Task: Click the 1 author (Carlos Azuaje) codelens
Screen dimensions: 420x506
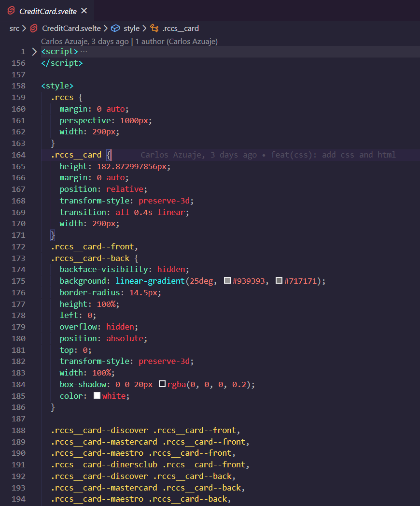Action: (176, 41)
